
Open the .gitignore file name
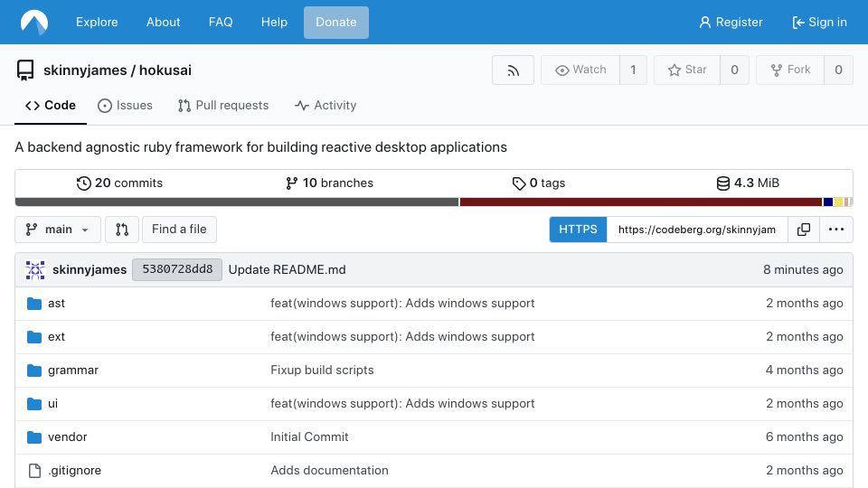75,470
